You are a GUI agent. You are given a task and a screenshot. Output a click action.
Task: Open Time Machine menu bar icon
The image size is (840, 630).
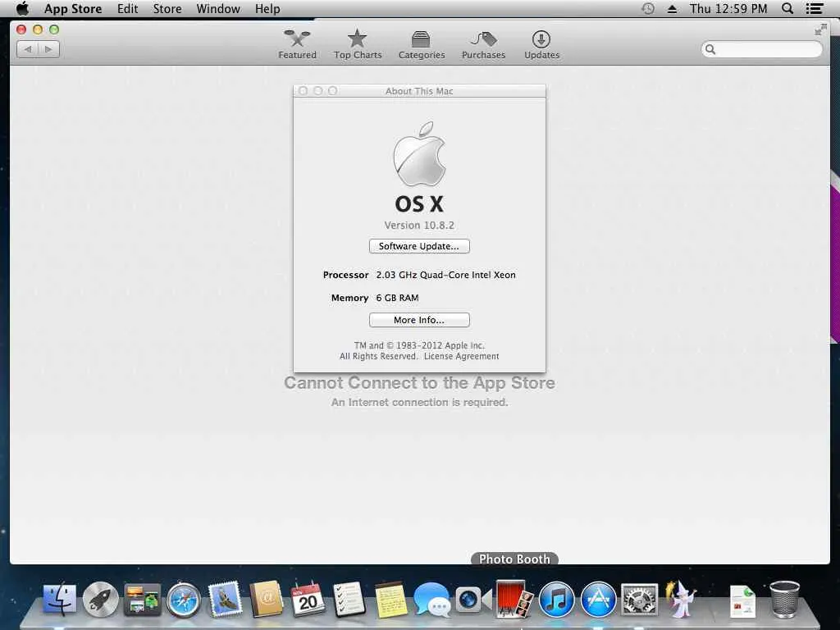[x=648, y=8]
